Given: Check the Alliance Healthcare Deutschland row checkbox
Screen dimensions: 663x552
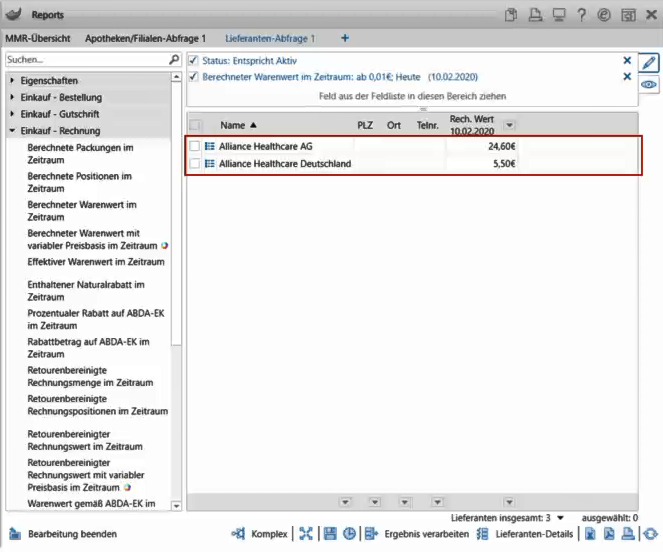Looking at the screenshot, I should click(x=195, y=163).
